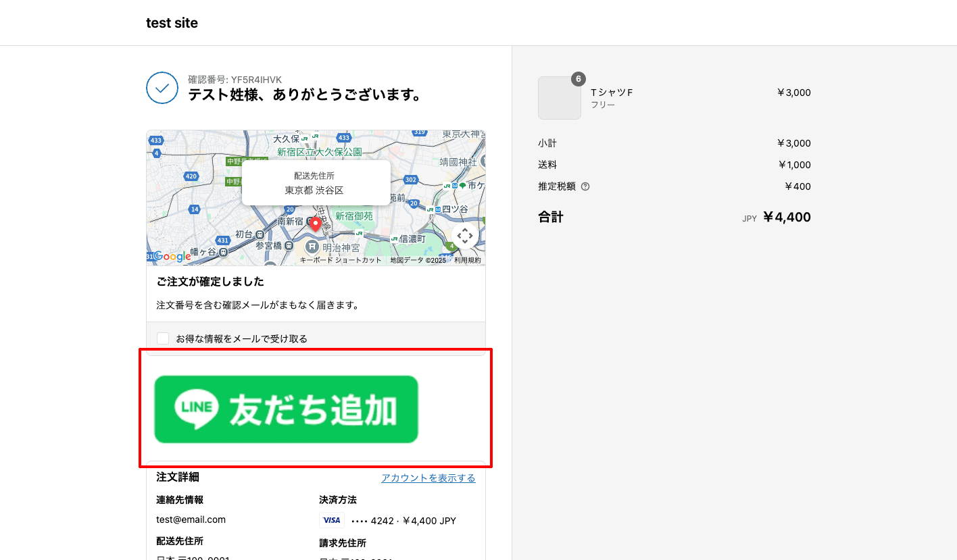The image size is (957, 560).
Task: Click the map fullscreen toggle icon
Action: point(464,236)
